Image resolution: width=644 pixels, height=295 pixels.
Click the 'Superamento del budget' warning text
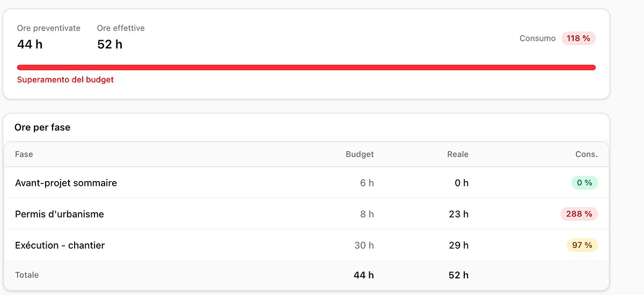click(65, 80)
